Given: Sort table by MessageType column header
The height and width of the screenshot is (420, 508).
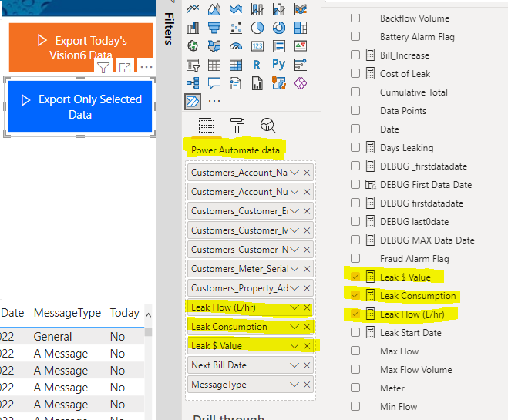Looking at the screenshot, I should 67,313.
